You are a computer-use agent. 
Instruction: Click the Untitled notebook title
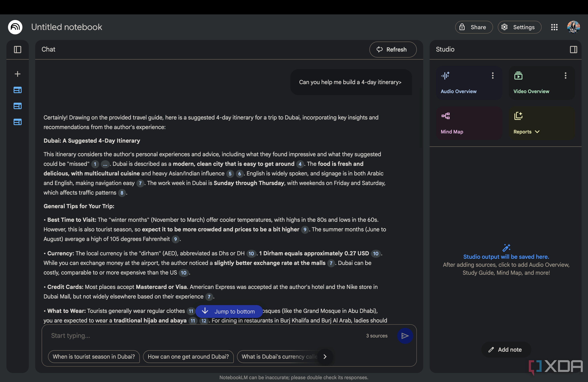[x=67, y=27]
